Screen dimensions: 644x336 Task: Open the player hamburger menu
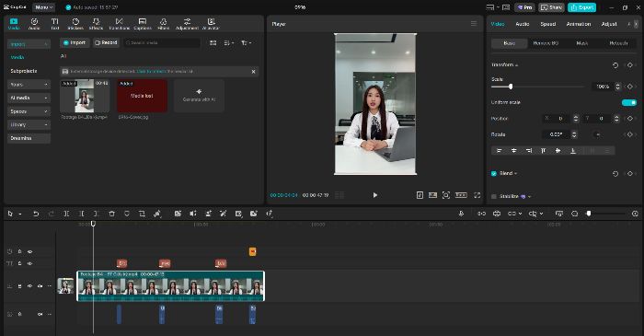474,24
